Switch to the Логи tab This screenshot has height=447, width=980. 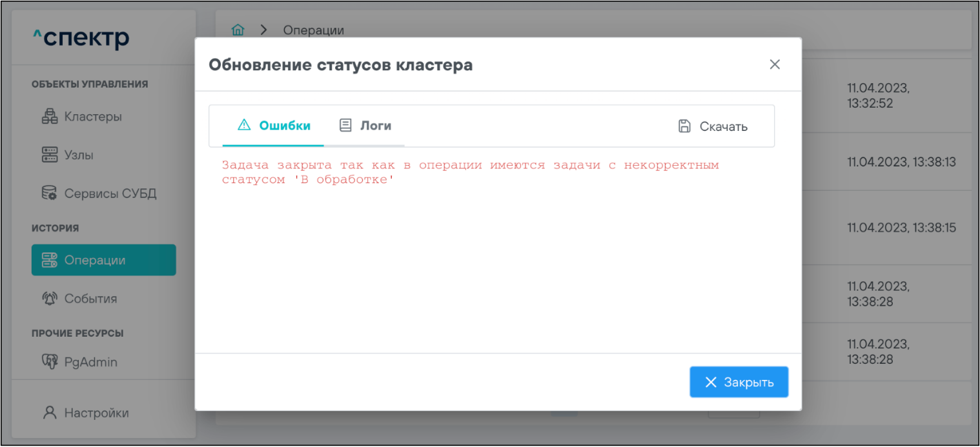point(365,126)
